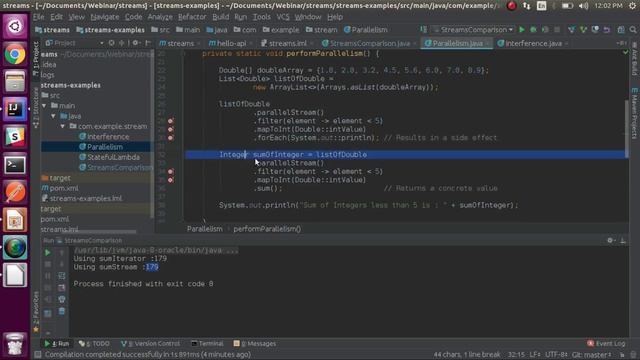
Task: Click the scroll-from-source icon in Project panel header
Action: click(x=111, y=43)
